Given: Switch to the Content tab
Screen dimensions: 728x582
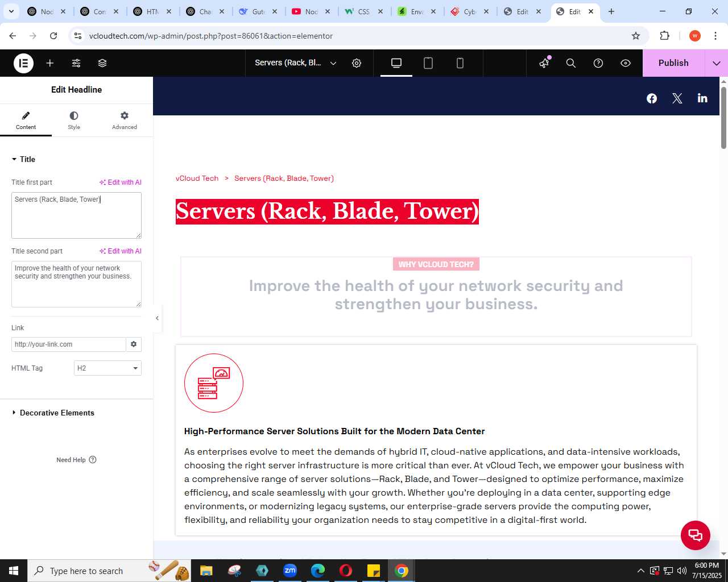Looking at the screenshot, I should tap(26, 120).
